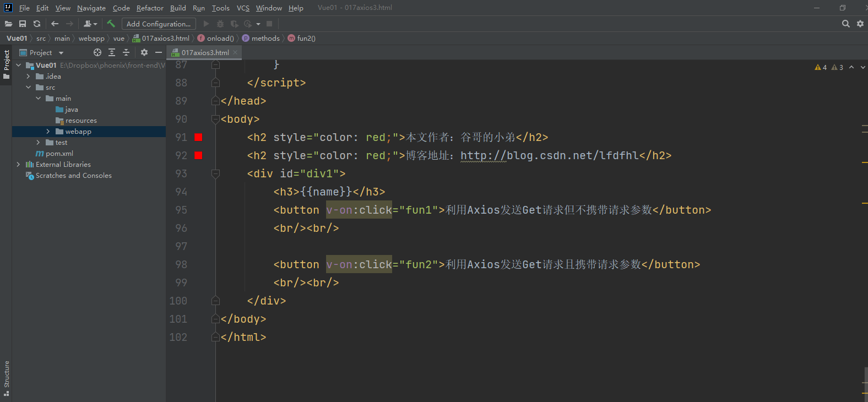
Task: Click the warnings count indicator showing 4
Action: (821, 67)
